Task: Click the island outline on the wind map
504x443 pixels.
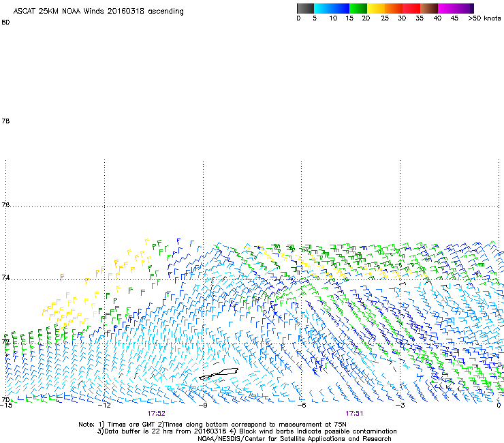Action: click(x=219, y=373)
